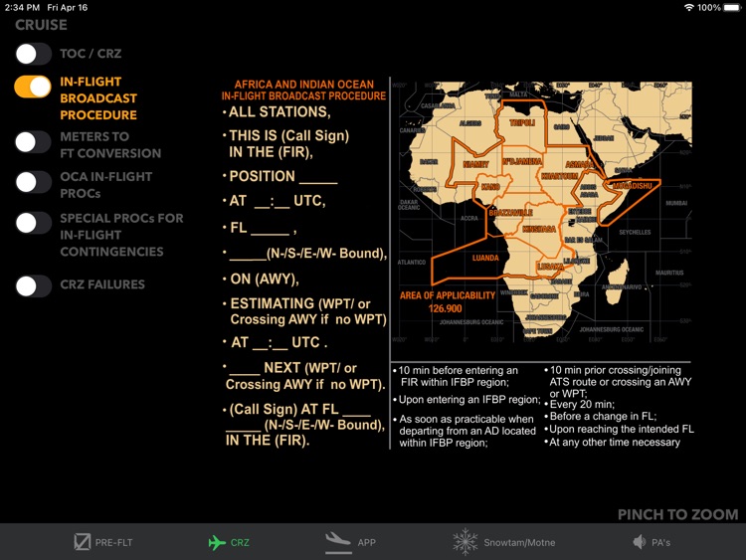Tap the green CRZ airplane icon
Viewport: 746px width, 560px height.
coord(217,542)
